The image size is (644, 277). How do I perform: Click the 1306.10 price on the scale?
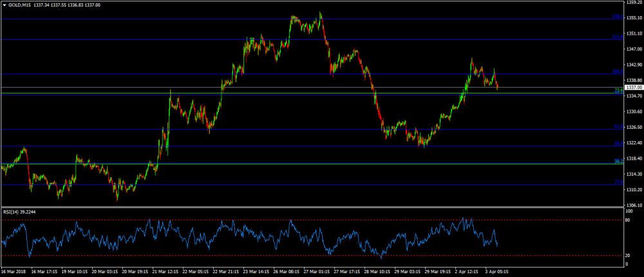coord(634,205)
